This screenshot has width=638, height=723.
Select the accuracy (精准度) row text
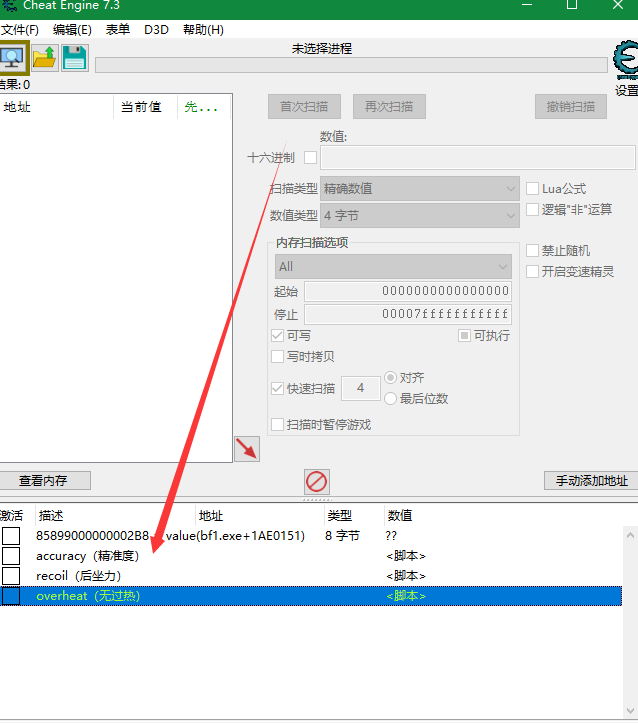(88, 556)
